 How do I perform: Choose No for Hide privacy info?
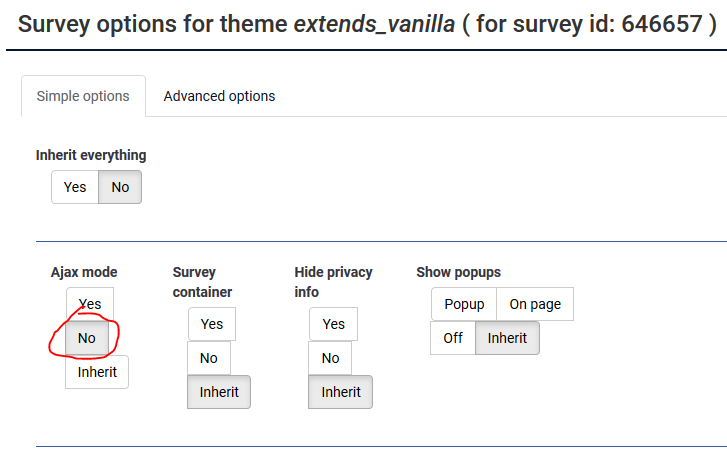[330, 358]
